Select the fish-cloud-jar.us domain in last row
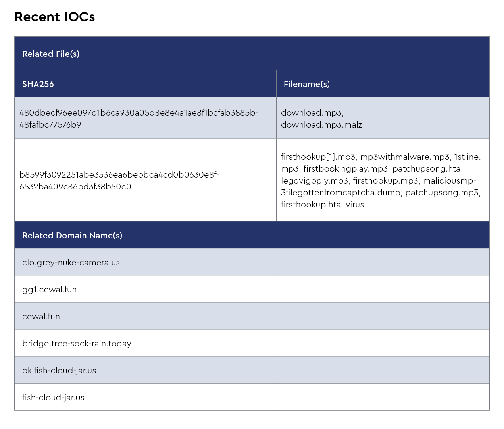 click(x=53, y=398)
